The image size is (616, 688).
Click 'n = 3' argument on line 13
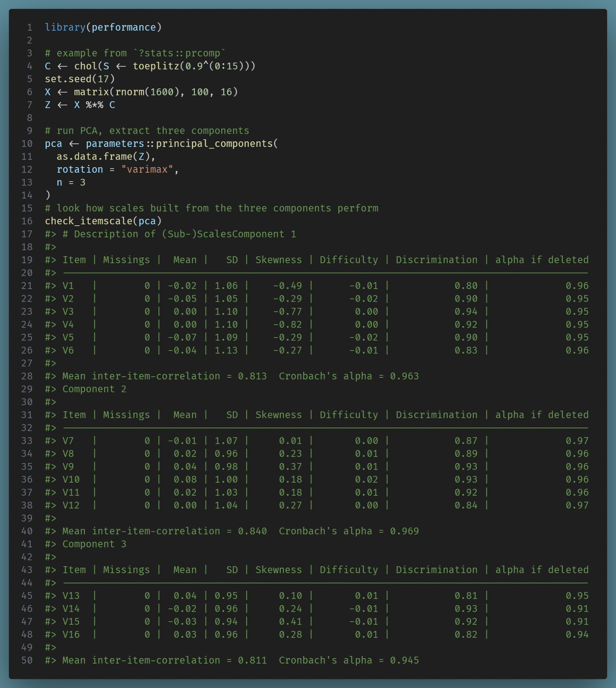pos(71,182)
